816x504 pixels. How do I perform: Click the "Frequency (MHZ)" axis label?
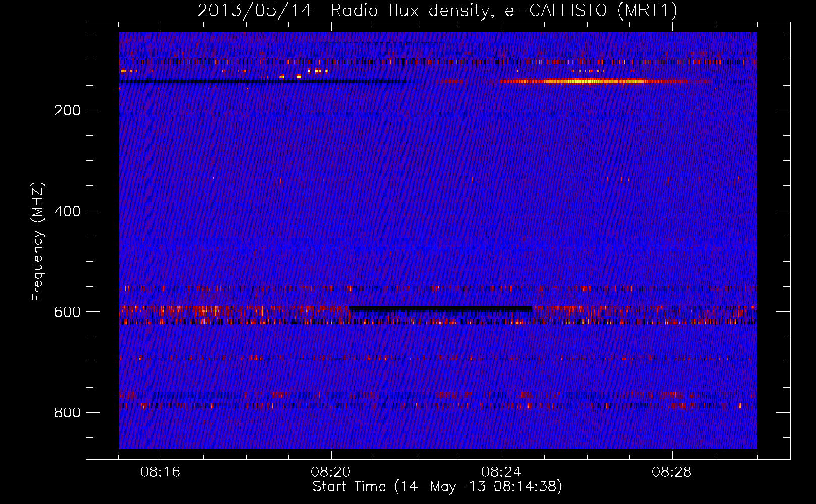pyautogui.click(x=38, y=241)
